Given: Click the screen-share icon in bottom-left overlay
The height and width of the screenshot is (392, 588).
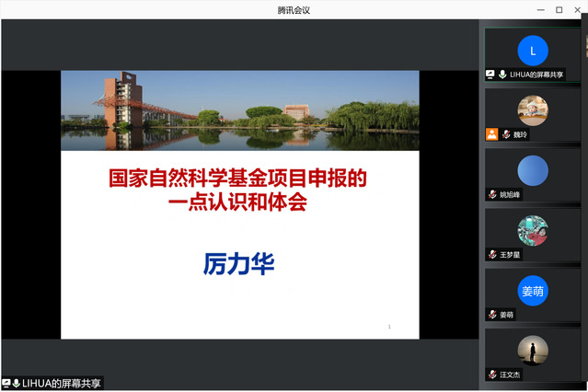Looking at the screenshot, I should pos(6,383).
